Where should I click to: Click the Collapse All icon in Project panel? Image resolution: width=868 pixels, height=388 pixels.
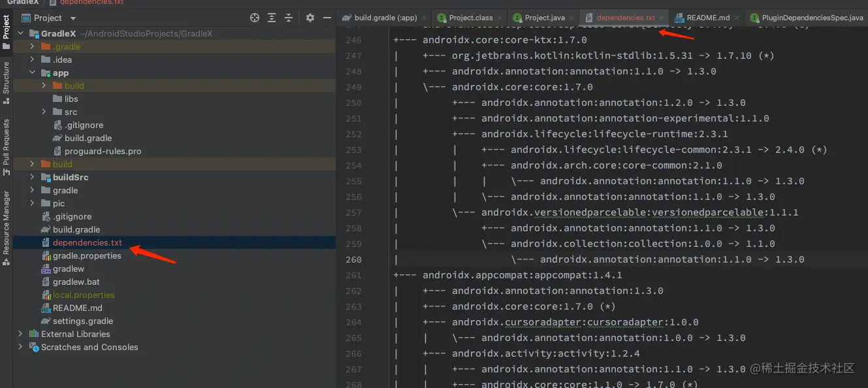coord(288,18)
